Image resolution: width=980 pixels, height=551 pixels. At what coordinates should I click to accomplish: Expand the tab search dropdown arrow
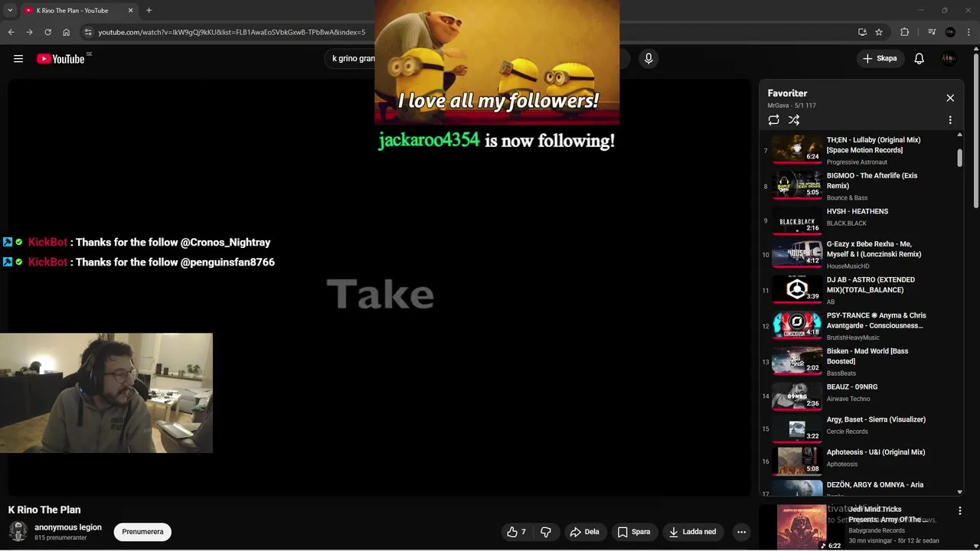[10, 11]
